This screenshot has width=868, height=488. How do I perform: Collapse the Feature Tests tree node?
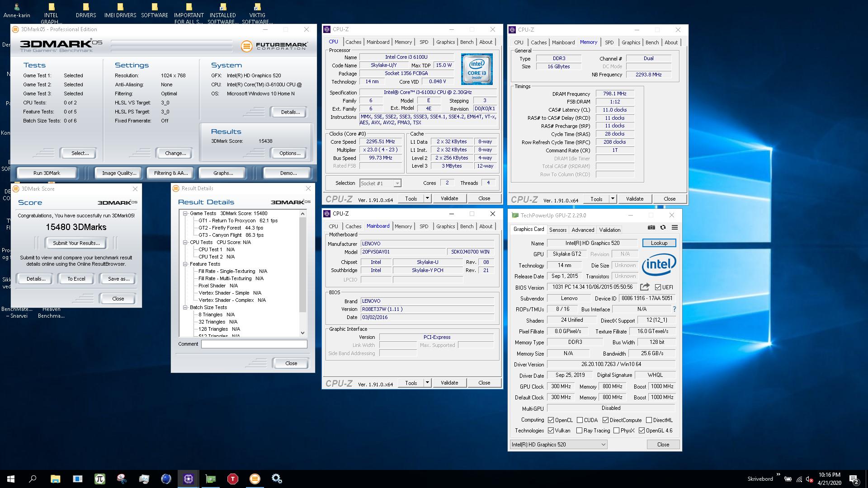point(185,264)
